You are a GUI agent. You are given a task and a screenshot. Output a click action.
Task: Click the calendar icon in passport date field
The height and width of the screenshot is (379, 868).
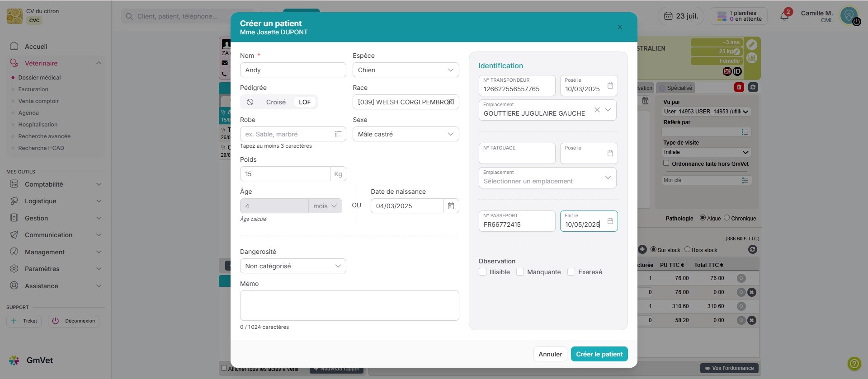610,221
